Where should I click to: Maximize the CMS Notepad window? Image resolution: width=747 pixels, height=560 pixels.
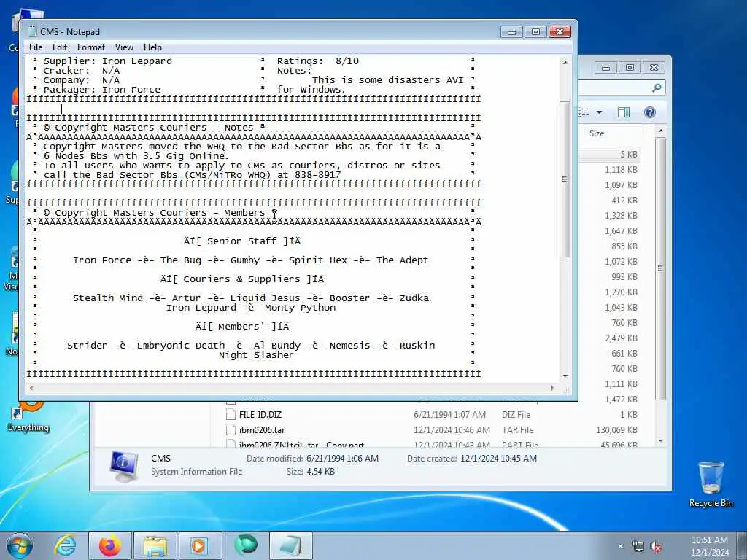click(535, 32)
